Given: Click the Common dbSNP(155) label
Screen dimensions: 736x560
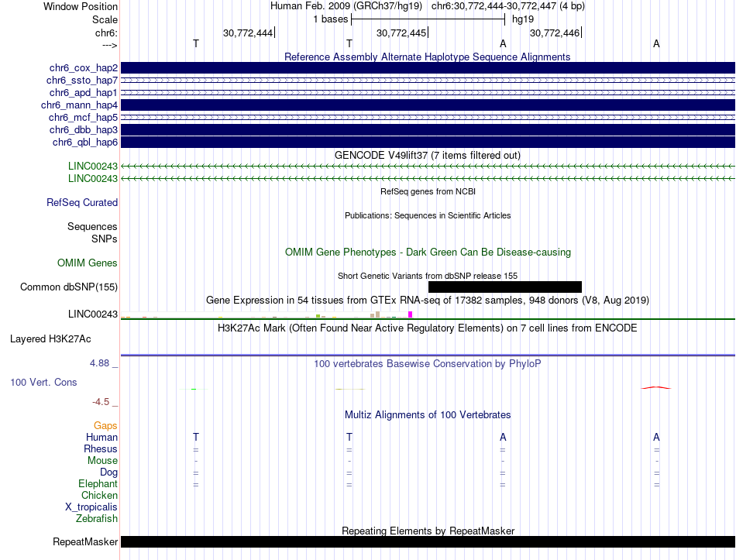Looking at the screenshot, I should click(69, 287).
